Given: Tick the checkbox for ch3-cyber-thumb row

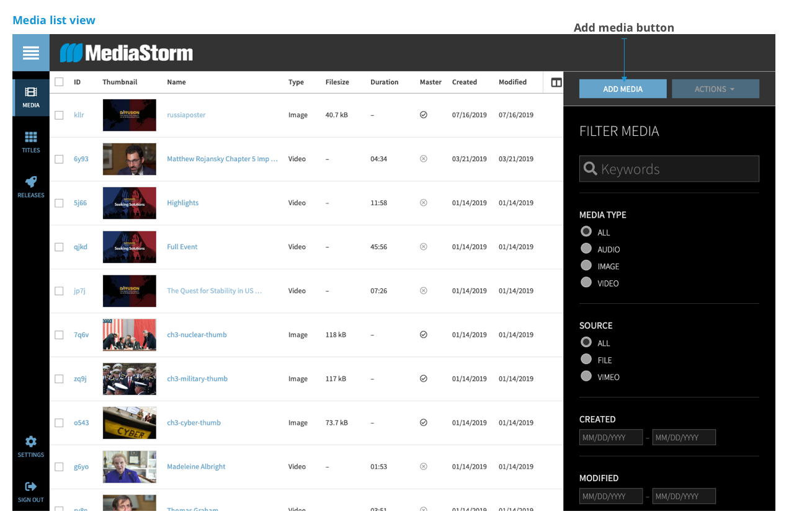Looking at the screenshot, I should [59, 423].
